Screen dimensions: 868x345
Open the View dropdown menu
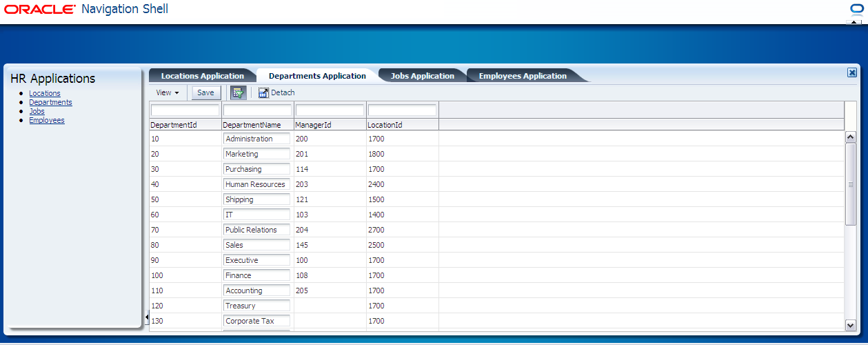pyautogui.click(x=168, y=92)
